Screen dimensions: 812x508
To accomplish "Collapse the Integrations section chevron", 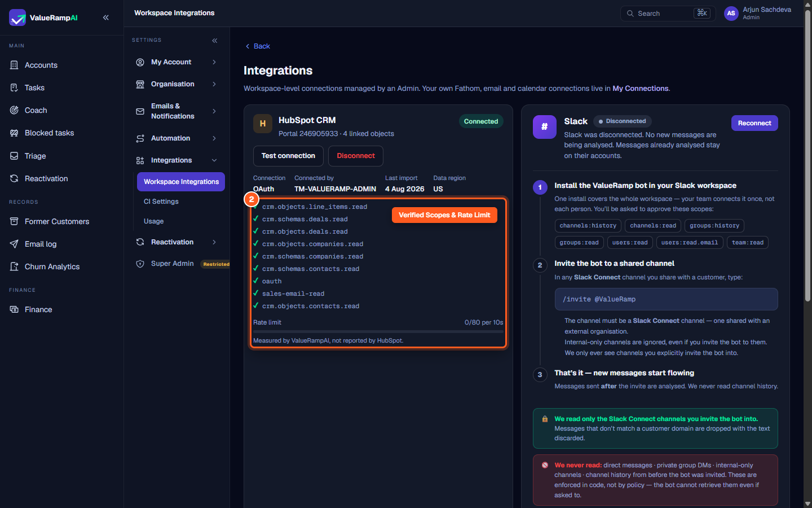I will pyautogui.click(x=214, y=160).
